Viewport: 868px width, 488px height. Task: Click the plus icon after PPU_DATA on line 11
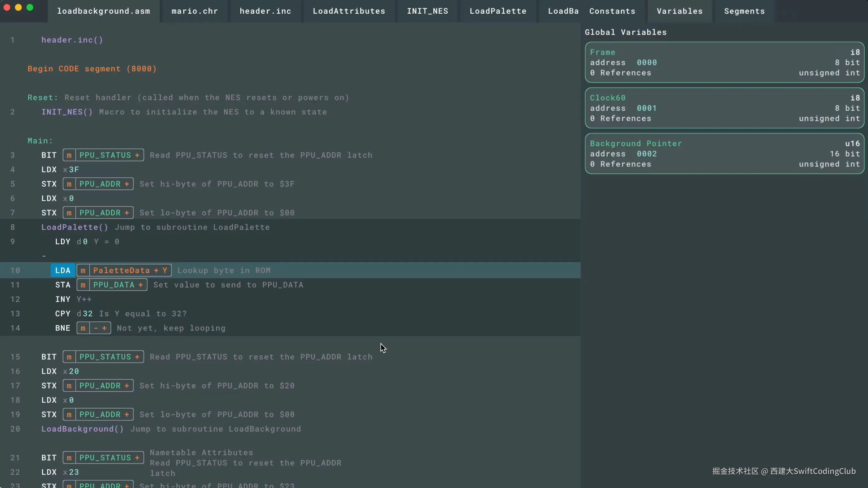click(141, 285)
